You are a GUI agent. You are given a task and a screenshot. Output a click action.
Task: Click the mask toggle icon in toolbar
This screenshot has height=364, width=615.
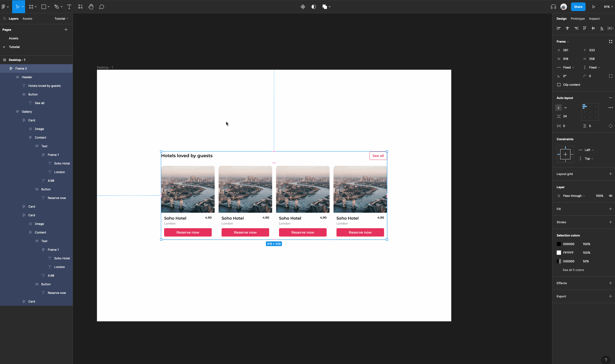(314, 7)
